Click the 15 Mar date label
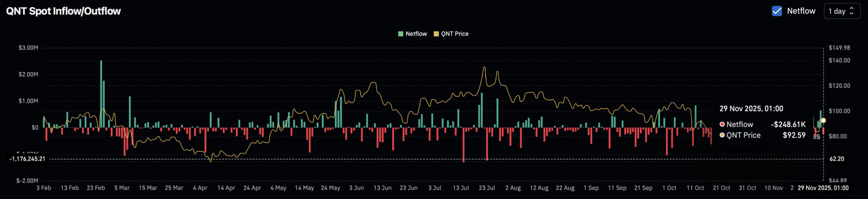Screen dimensions: 868x199 pyautogui.click(x=148, y=188)
